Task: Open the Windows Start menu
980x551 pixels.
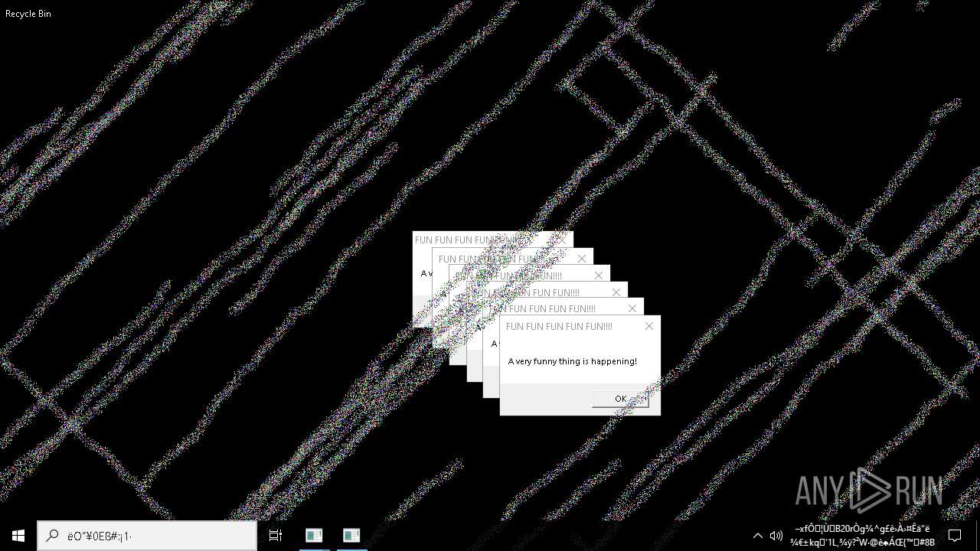Action: (18, 536)
